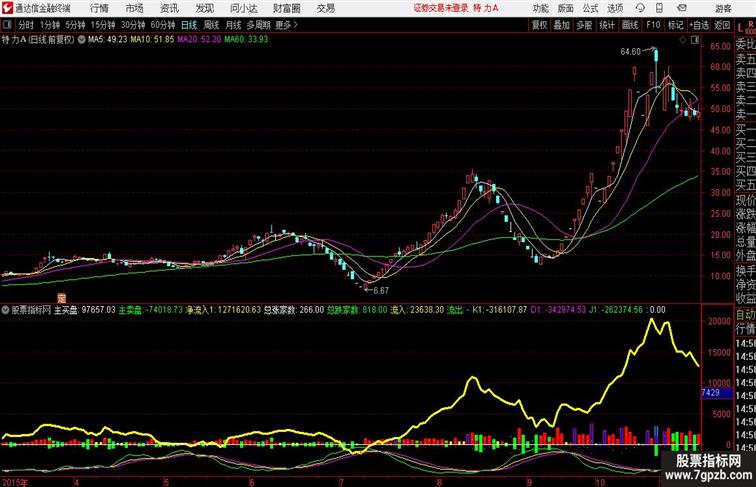Click the 6.67 low price label
Screen dimensions: 756x487
pos(381,291)
